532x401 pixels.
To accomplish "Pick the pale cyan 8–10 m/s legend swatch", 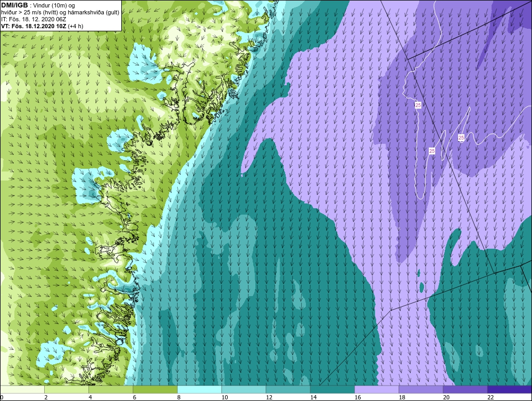I will click(199, 389).
